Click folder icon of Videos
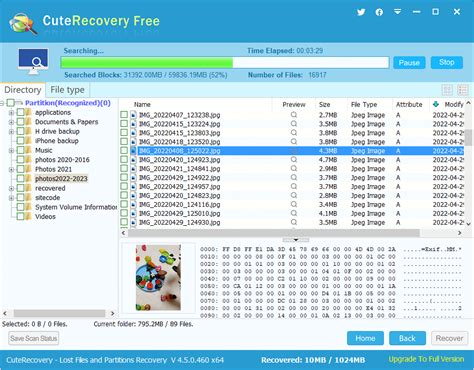 point(29,217)
